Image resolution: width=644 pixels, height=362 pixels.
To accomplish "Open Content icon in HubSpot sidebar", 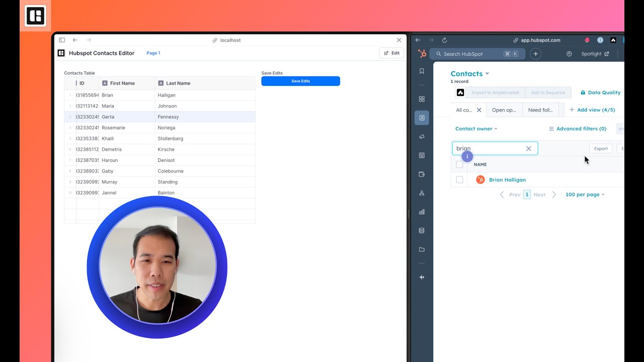I will point(422,155).
